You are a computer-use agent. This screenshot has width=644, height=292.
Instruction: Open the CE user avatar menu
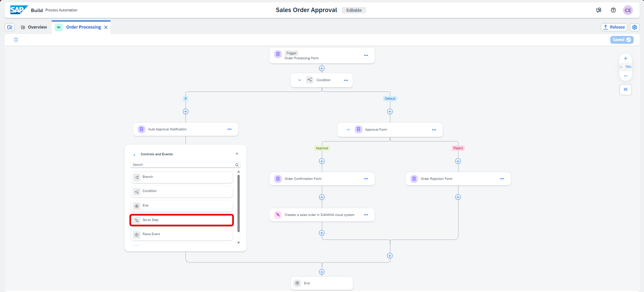tap(628, 10)
